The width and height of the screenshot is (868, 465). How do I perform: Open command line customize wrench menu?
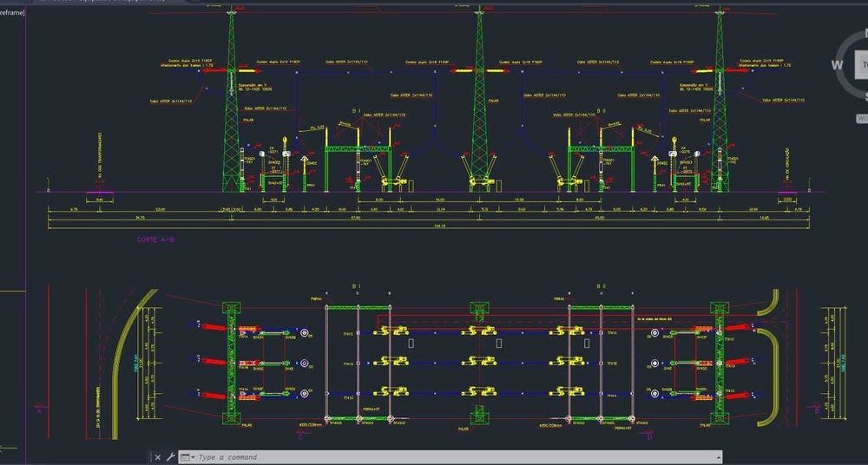pos(170,457)
